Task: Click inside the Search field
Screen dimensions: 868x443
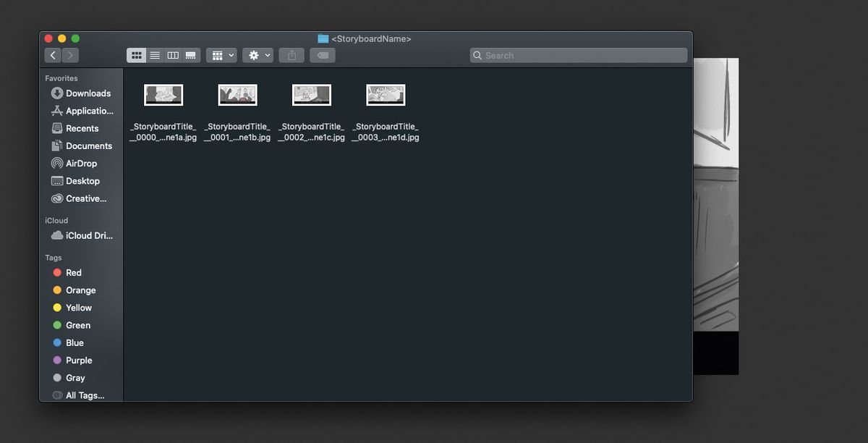Action: (x=579, y=55)
